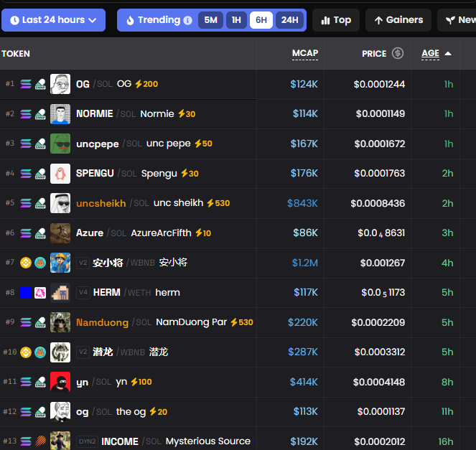
Task: Open the Last 24 hours dropdown
Action: pos(53,20)
